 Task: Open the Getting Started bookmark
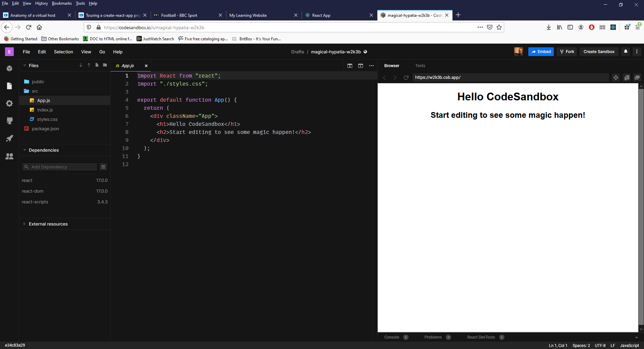[x=21, y=39]
